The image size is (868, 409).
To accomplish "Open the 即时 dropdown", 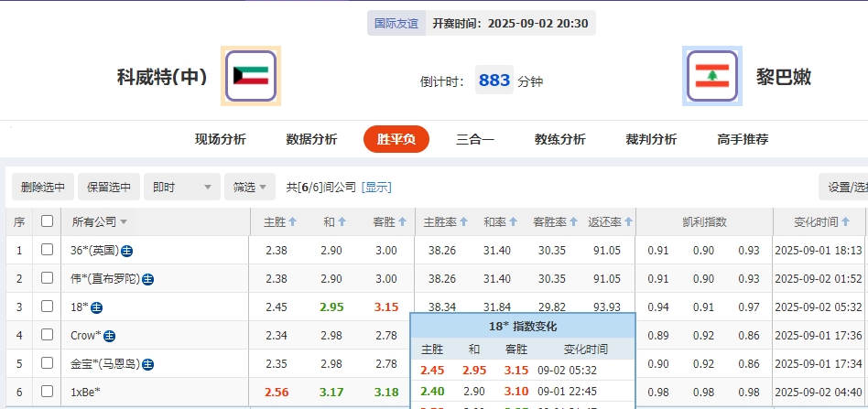I will (182, 187).
